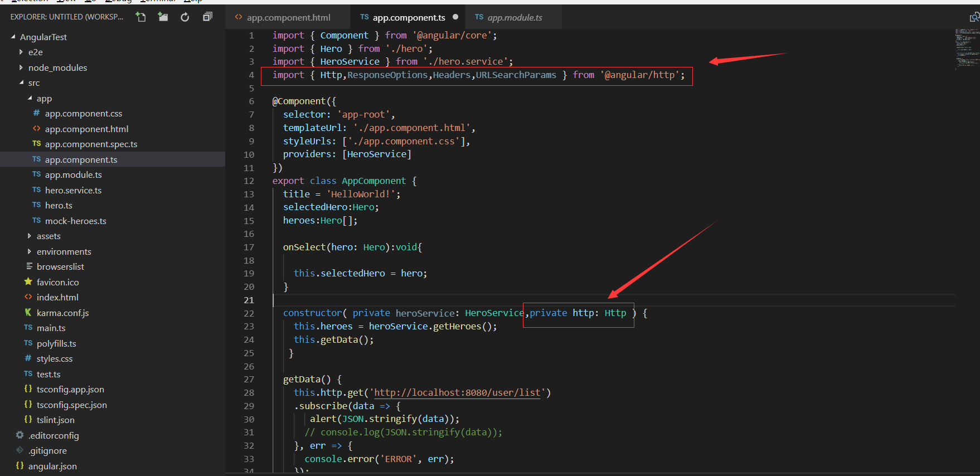Expand the environments folder
Viewport: 980px width, 476px height.
click(30, 251)
